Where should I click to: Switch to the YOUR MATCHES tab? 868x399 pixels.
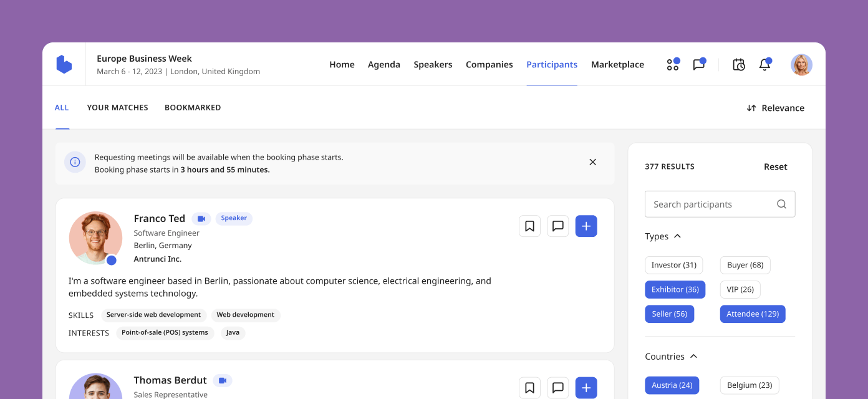118,107
